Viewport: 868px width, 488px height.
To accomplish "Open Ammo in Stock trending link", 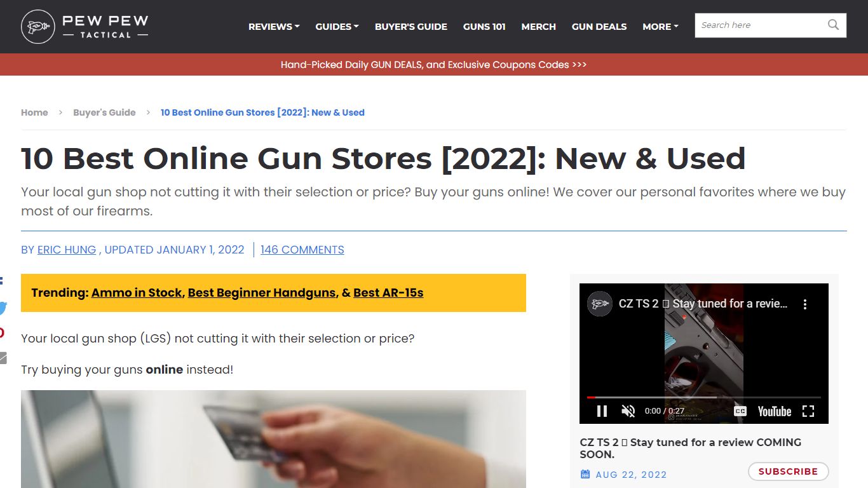I will [x=137, y=293].
